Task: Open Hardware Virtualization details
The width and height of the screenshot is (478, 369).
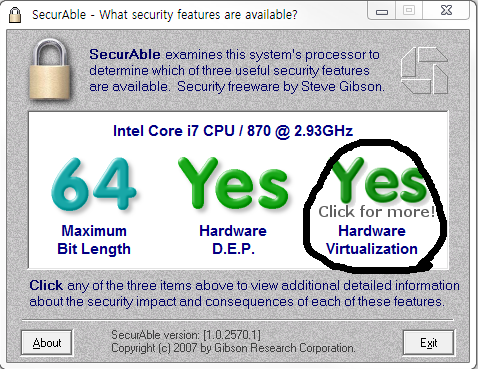Action: pos(372,240)
